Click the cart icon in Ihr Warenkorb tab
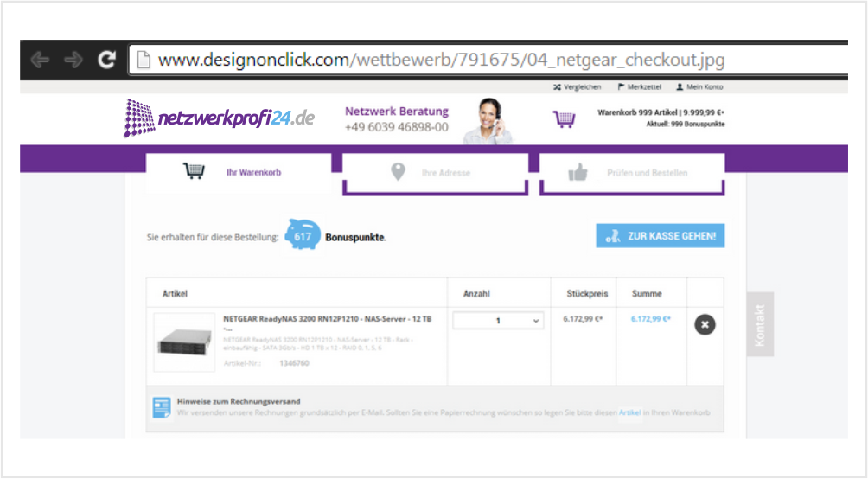Image resolution: width=868 pixels, height=479 pixels. point(194,171)
